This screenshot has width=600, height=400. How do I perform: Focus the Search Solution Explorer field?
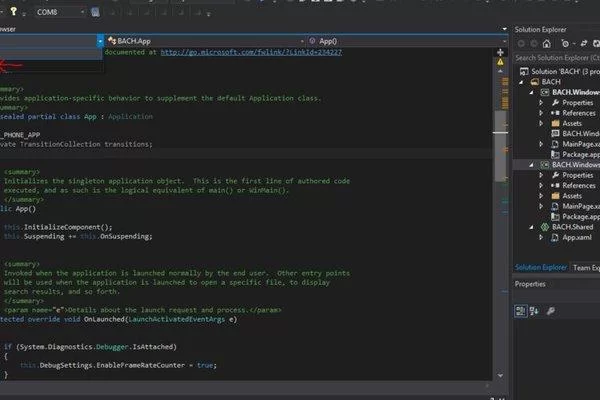[x=557, y=58]
